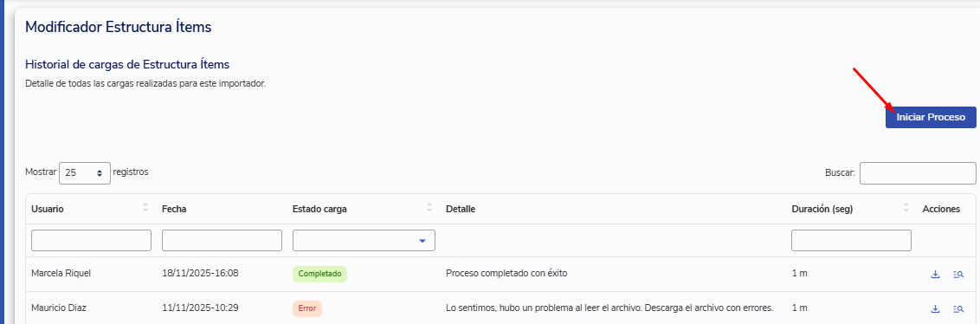Select the Fecha column header
Viewport: 980px width, 324px height.
click(174, 209)
